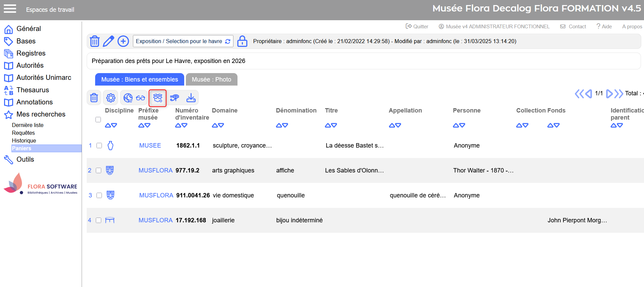Click the crossed-eye icon in list toolbar
Image resolution: width=644 pixels, height=287 pixels.
(x=174, y=98)
